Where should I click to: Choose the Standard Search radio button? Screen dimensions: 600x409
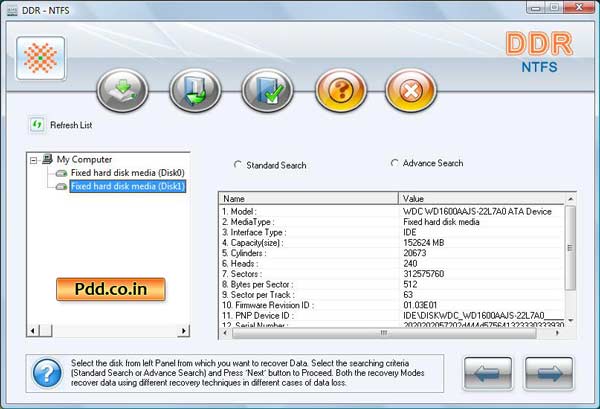238,165
